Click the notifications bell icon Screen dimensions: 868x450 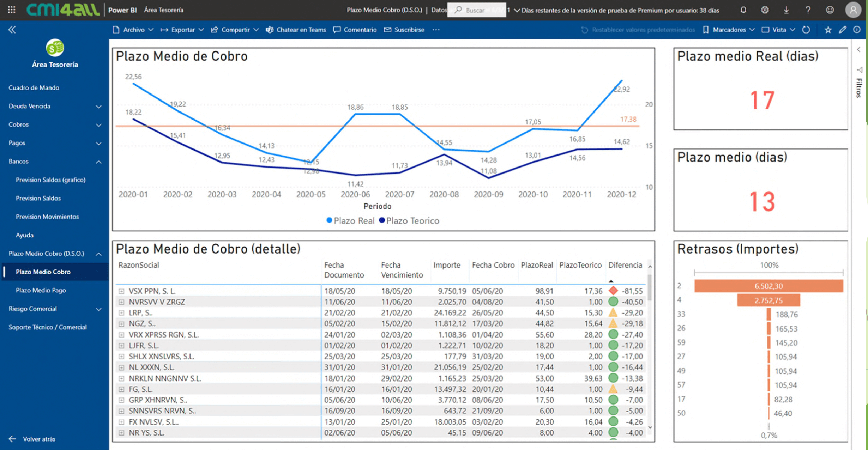(x=743, y=10)
